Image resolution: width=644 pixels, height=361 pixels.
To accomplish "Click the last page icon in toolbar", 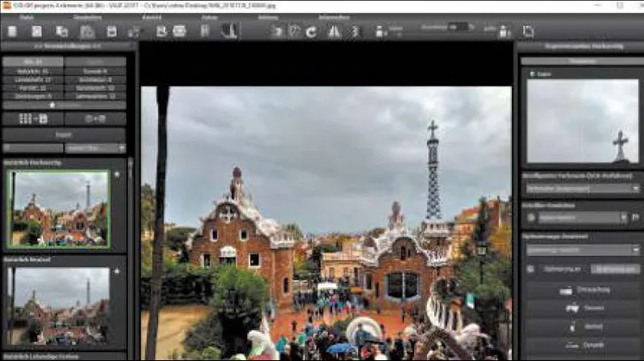I will tap(528, 32).
